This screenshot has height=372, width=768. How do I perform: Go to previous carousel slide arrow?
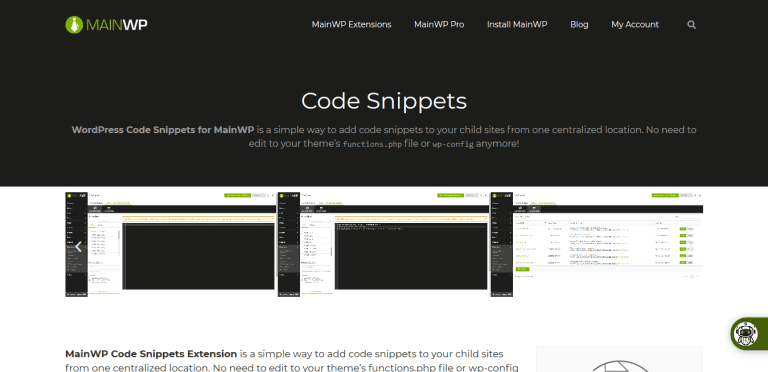(78, 246)
